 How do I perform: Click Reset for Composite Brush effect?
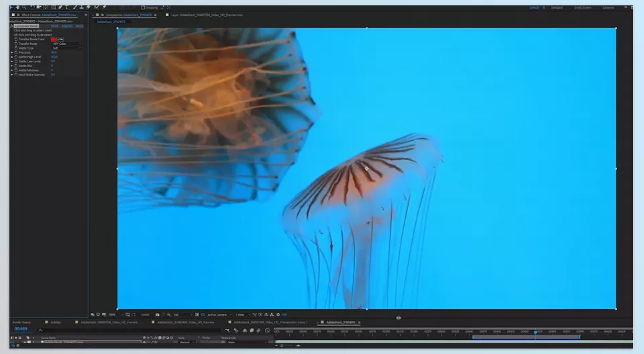coord(54,26)
